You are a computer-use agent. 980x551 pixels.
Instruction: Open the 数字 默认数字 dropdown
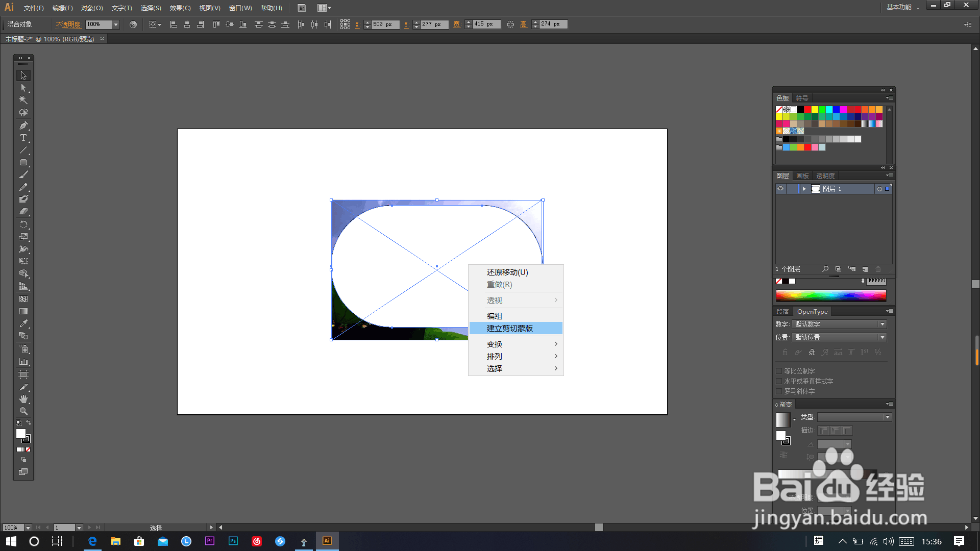[x=882, y=324]
